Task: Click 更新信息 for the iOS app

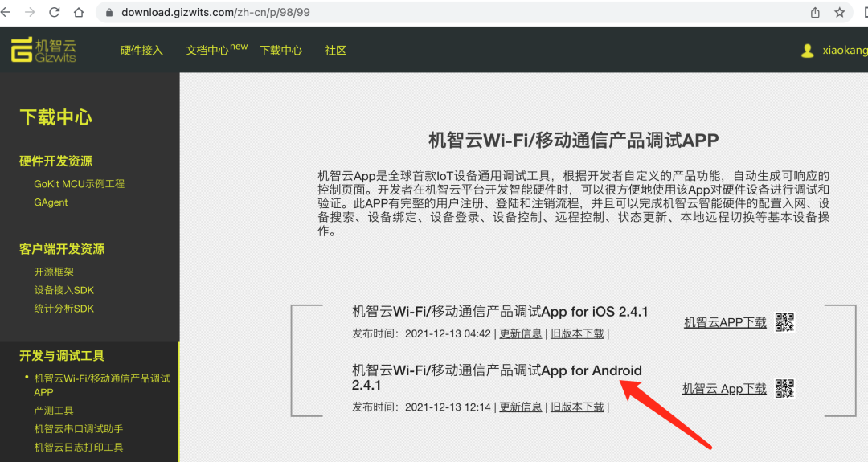Action: [520, 333]
